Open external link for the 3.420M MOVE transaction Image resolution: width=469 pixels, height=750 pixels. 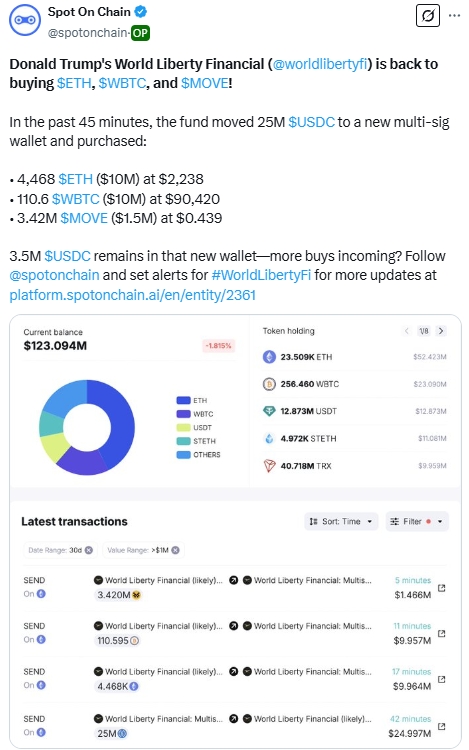pos(442,588)
